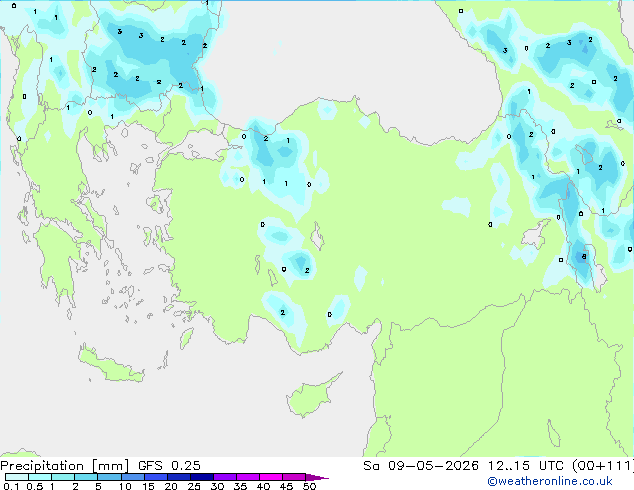The width and height of the screenshot is (634, 490).
Task: Select the legend swatch between 20 and 25
Action: tap(178, 477)
